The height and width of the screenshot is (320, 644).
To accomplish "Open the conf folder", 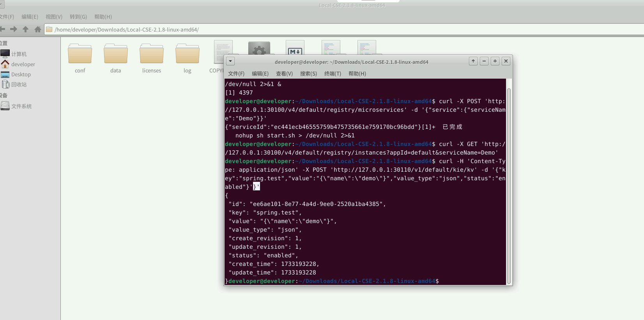I will [x=80, y=54].
